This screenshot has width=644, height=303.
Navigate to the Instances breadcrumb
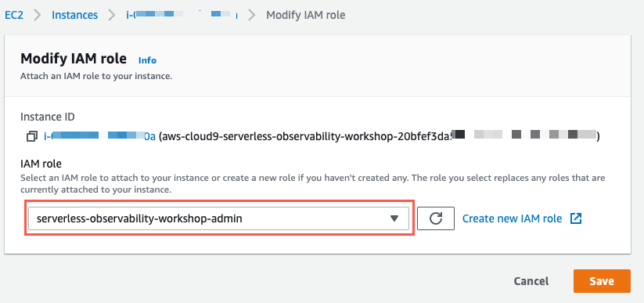(75, 15)
